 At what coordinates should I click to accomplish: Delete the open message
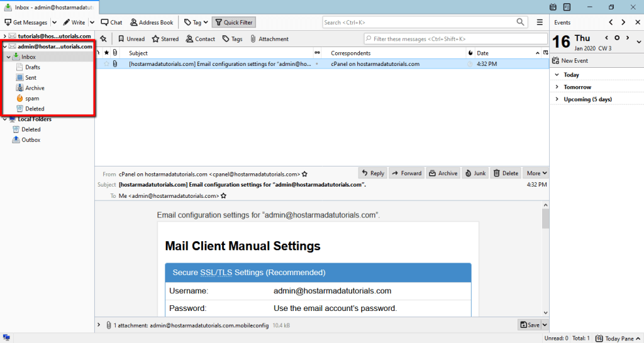pos(506,173)
